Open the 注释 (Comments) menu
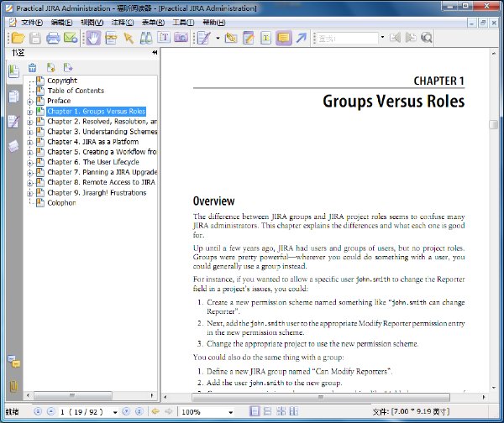 (x=123, y=23)
